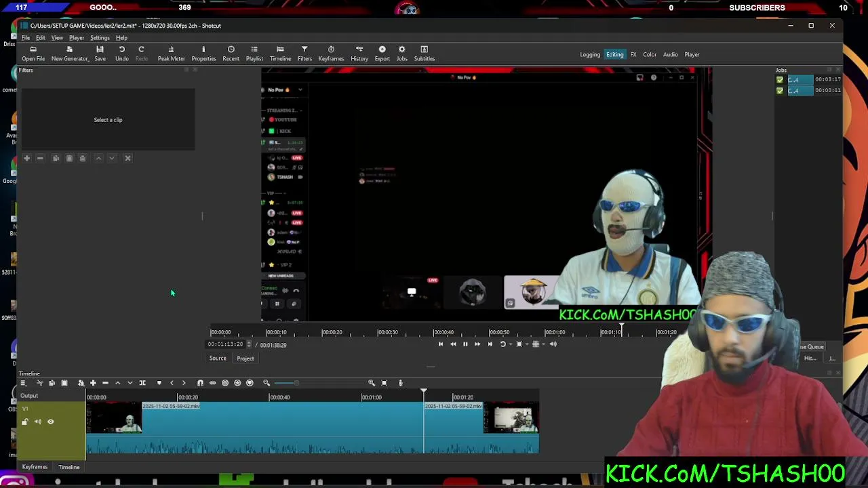868x488 pixels.
Task: Click Open File in toolbar
Action: 33,54
